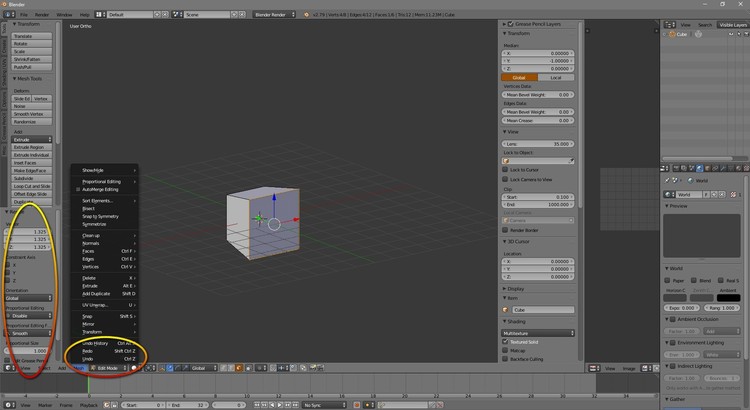
Task: Toggle the 3D manipulator widget icon
Action: (x=162, y=368)
